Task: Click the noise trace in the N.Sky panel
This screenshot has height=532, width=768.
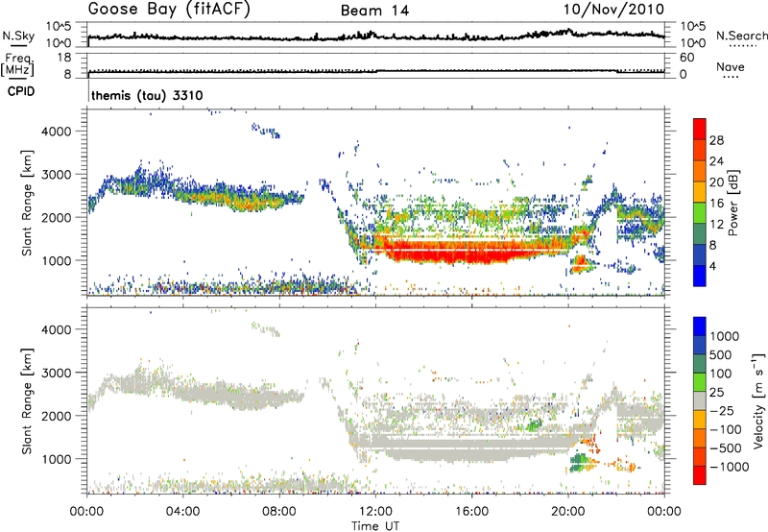Action: click(x=376, y=36)
